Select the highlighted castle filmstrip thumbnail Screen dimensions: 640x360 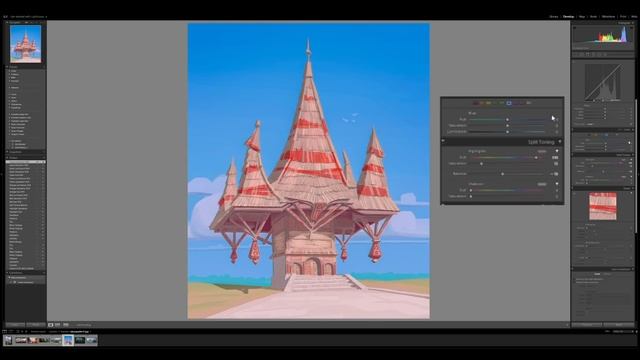coord(68,340)
